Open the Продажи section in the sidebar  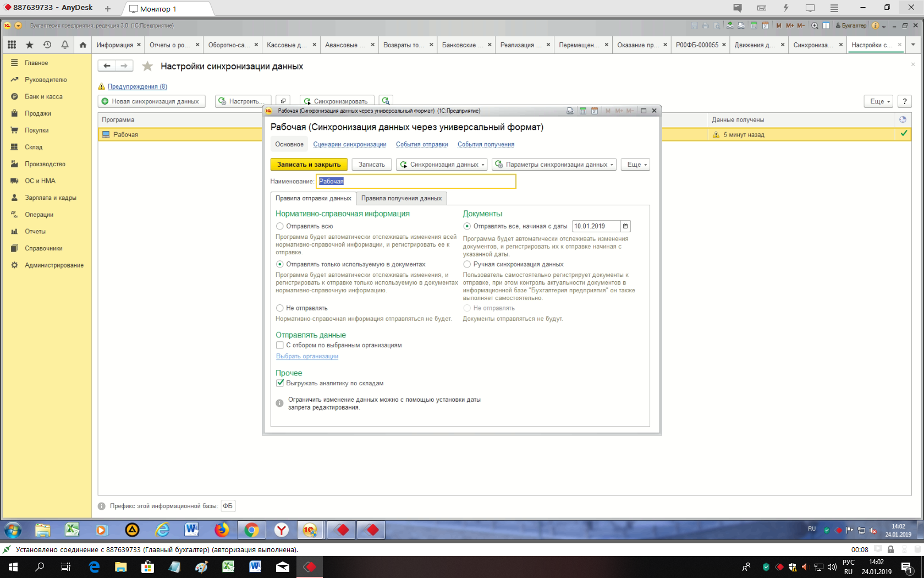coord(37,113)
